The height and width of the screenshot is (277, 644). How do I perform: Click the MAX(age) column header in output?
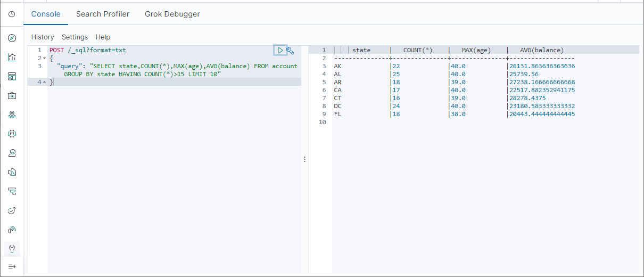click(476, 50)
